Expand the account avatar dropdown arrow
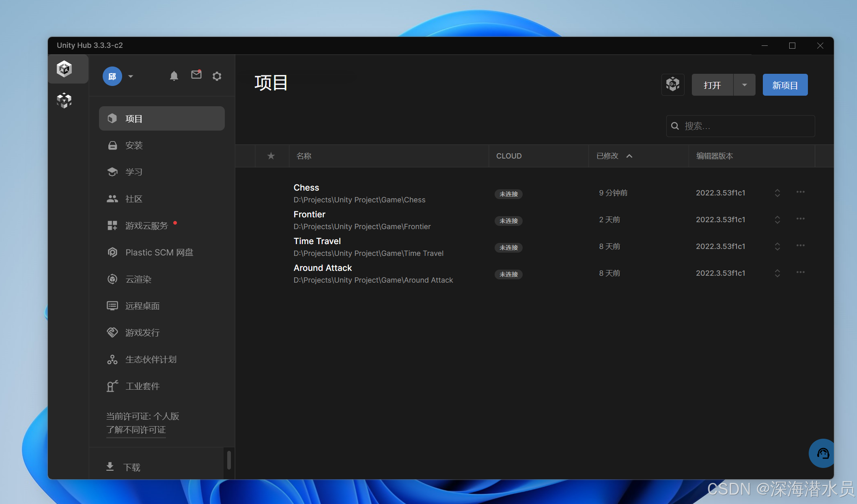 (130, 76)
